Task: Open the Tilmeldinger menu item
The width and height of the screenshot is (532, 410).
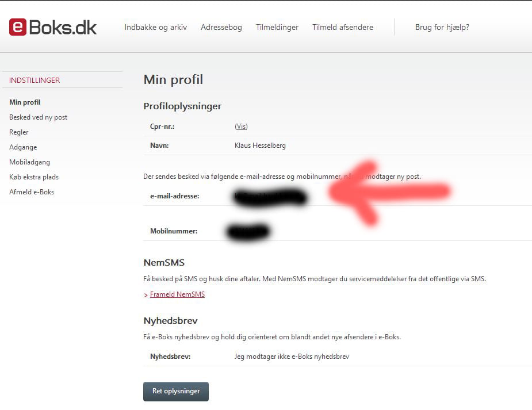Action: click(x=277, y=27)
